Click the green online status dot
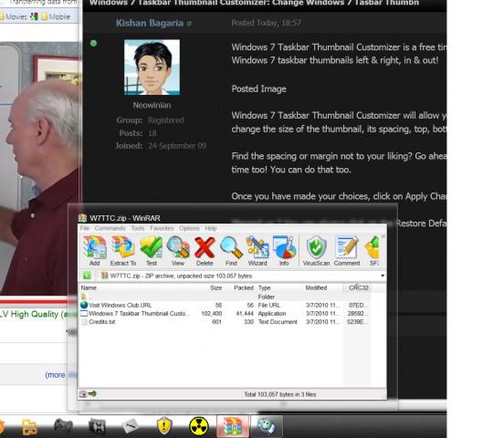 [93, 44]
